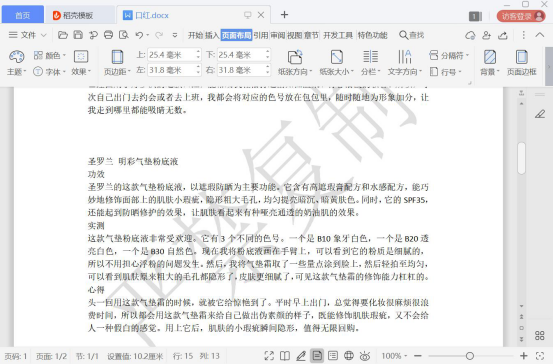Open the 审阅 (Review) ribbon tab

tap(278, 35)
